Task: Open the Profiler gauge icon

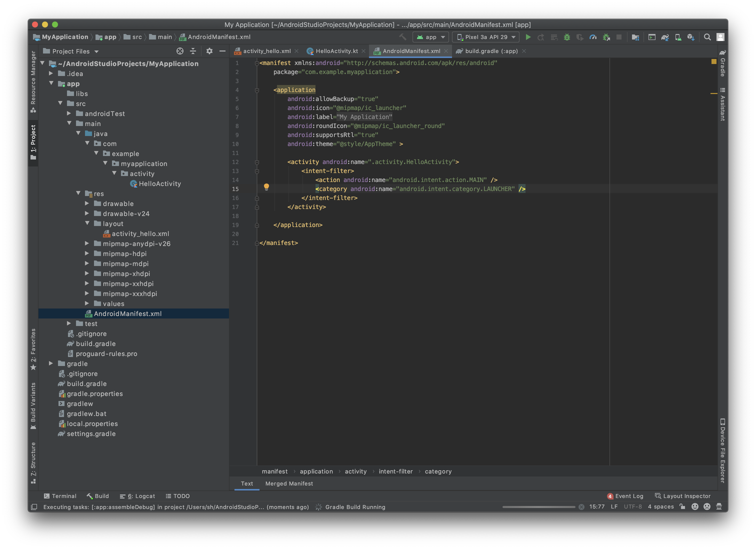Action: [593, 37]
